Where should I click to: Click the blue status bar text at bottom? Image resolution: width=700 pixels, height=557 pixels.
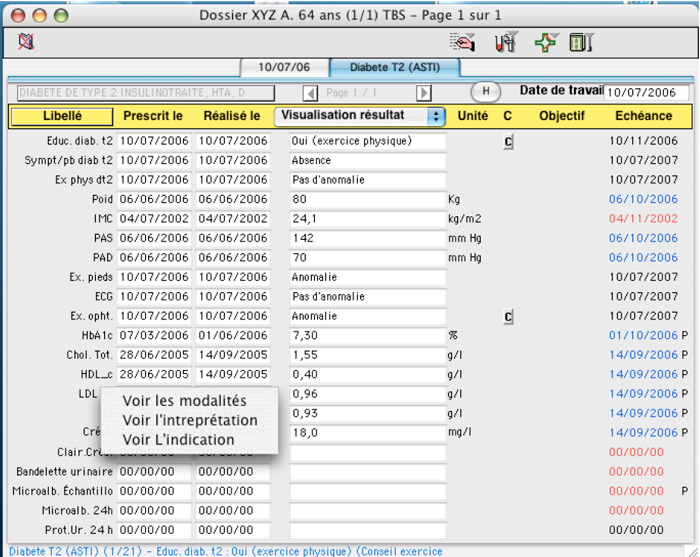click(225, 552)
